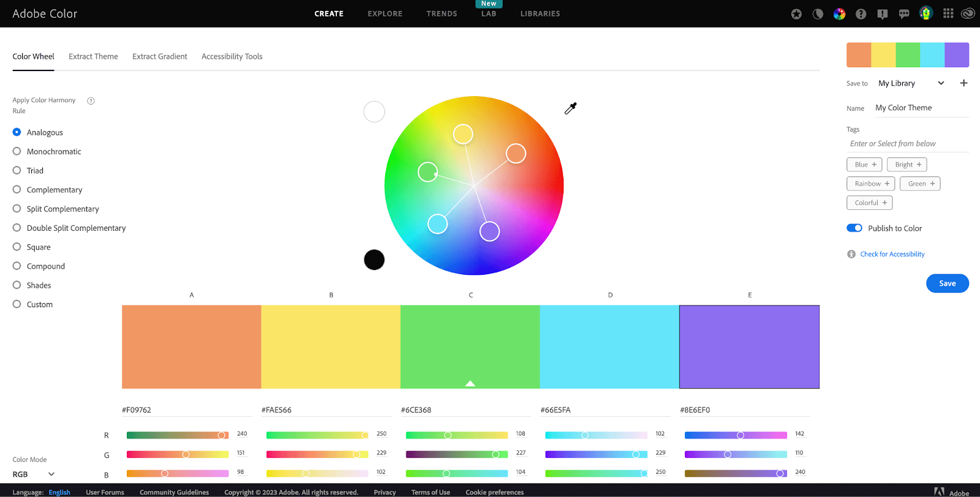The width and height of the screenshot is (980, 497).
Task: Open help question mark icon
Action: pyautogui.click(x=861, y=14)
